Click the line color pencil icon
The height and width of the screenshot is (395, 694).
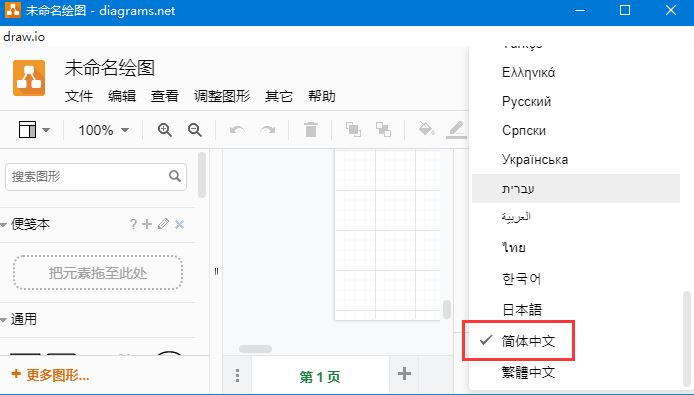tap(456, 130)
